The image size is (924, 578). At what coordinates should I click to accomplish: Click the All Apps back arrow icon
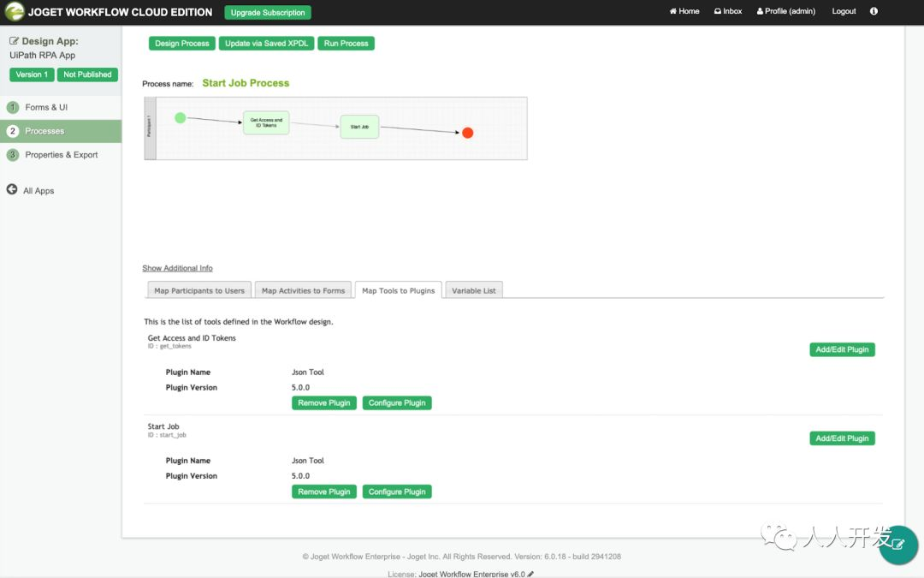pos(12,189)
